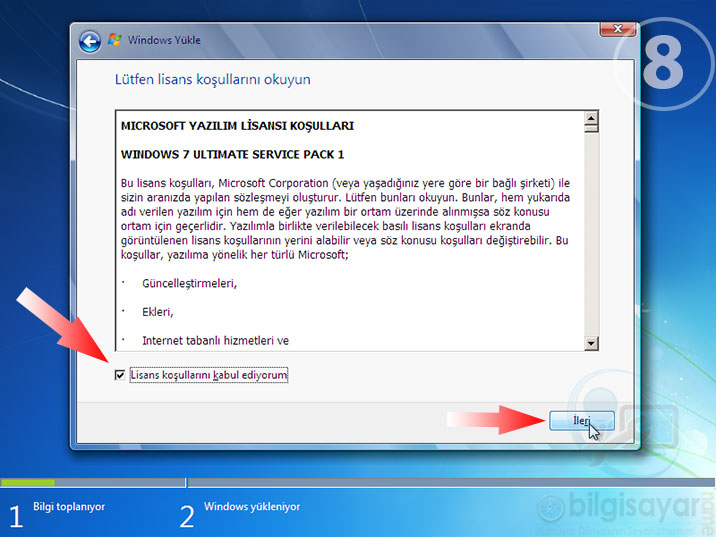Click the 'Bilgi toplanıyor' step label

pyautogui.click(x=69, y=506)
